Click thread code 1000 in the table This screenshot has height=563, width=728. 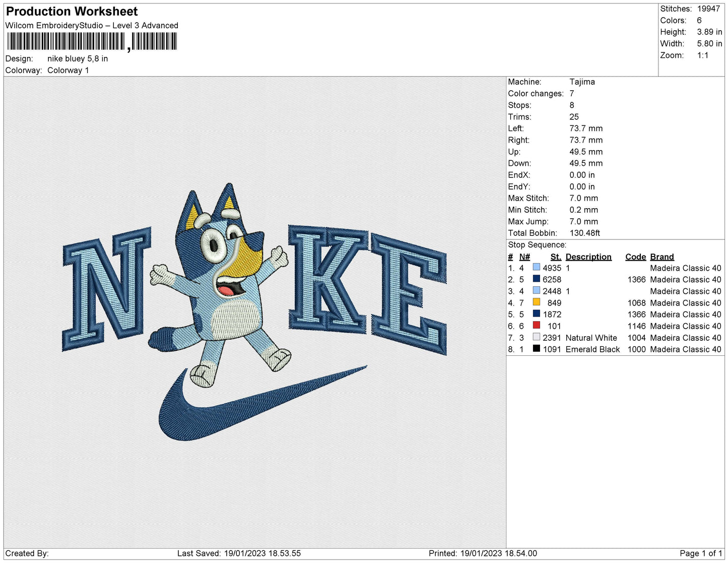point(636,349)
